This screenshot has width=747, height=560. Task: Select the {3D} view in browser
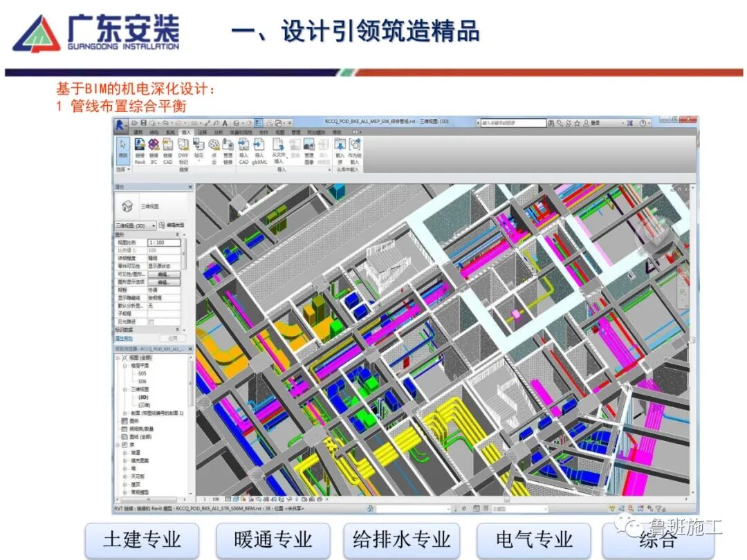(x=143, y=397)
